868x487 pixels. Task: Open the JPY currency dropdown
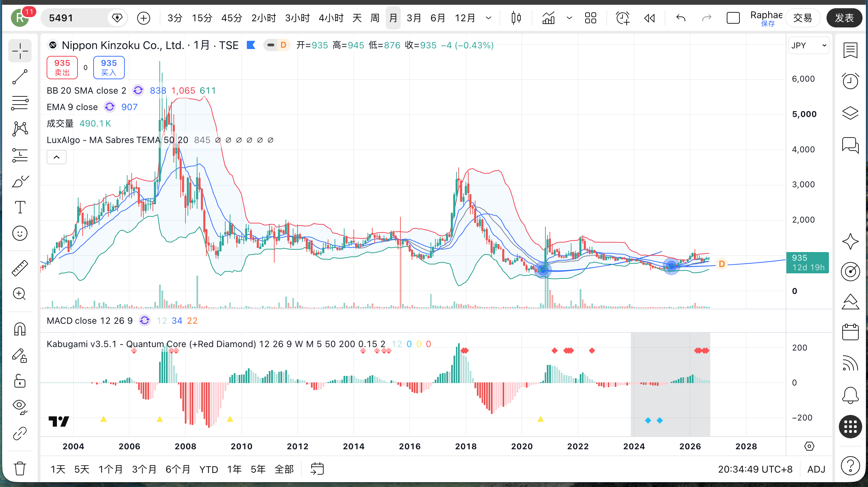coord(809,46)
